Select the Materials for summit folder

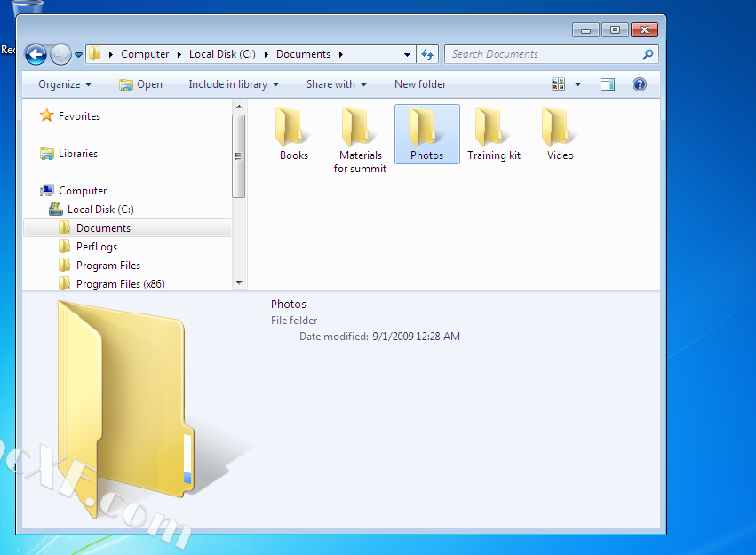pos(360,140)
